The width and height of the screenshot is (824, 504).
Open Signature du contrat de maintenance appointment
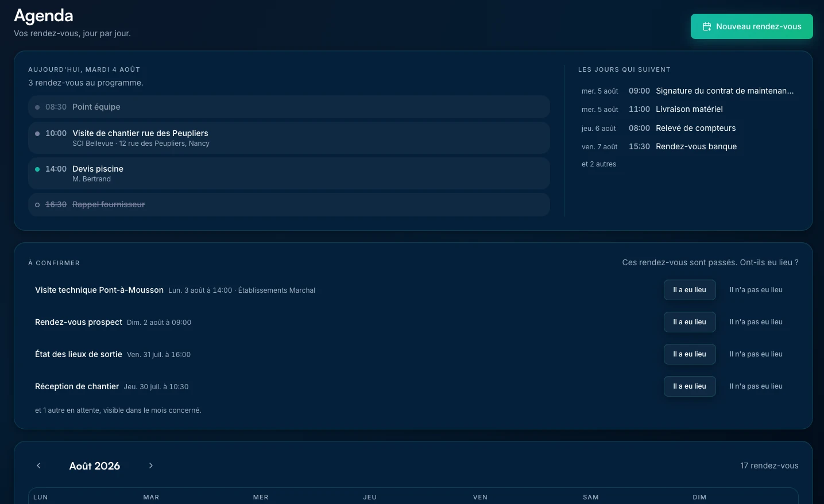tap(688, 91)
